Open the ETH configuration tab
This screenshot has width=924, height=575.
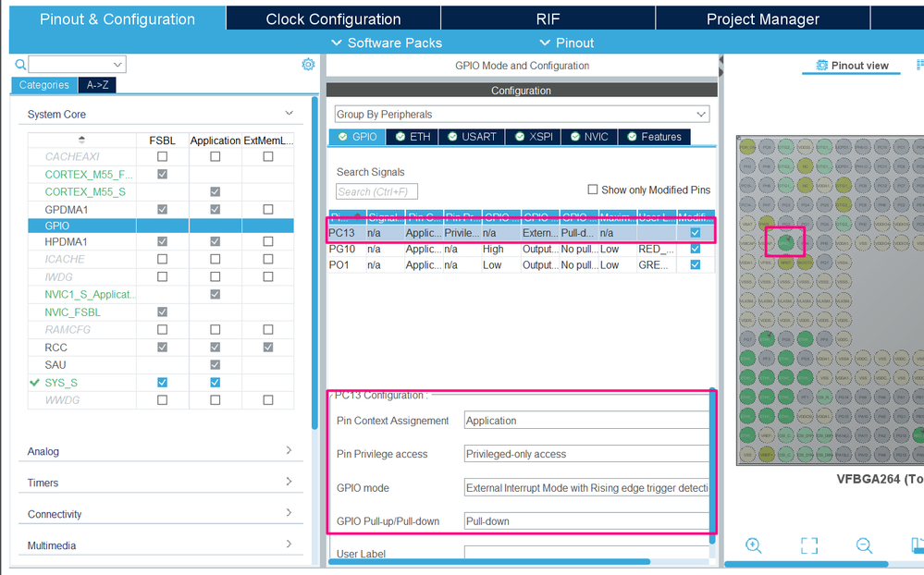[x=413, y=137]
